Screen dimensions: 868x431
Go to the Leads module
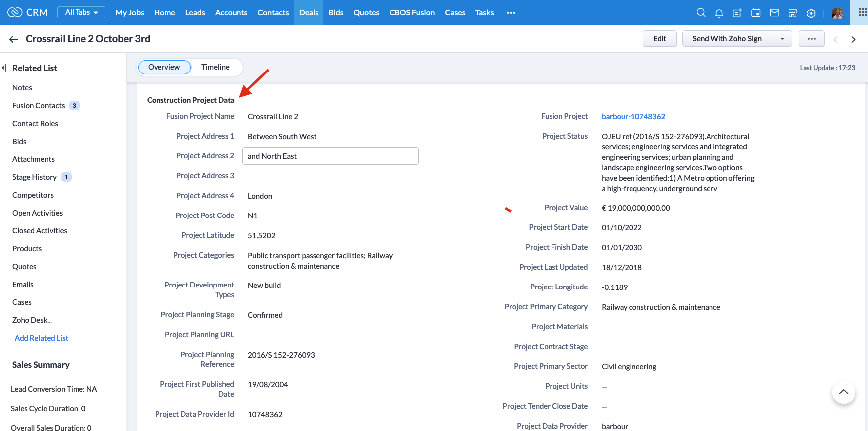[195, 13]
